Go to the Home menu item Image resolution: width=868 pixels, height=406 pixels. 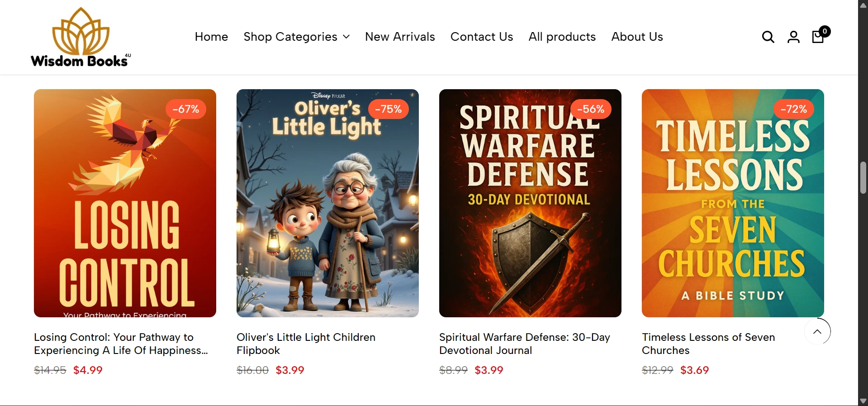click(x=211, y=37)
